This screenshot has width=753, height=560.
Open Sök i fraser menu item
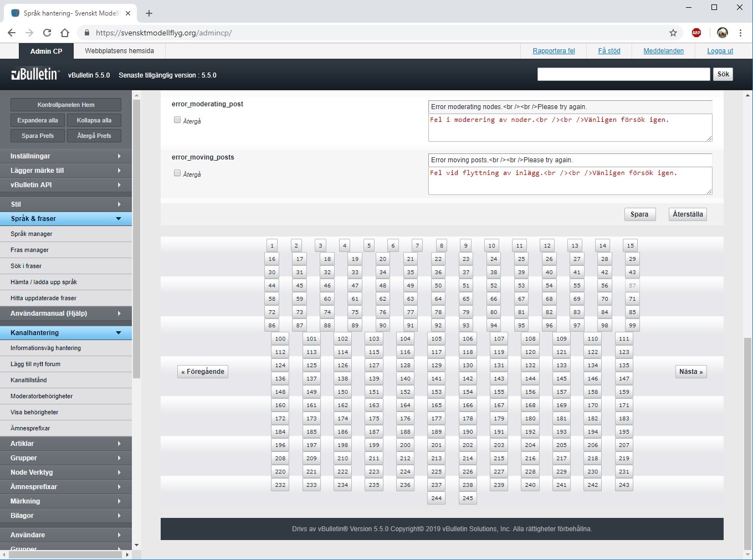click(66, 266)
